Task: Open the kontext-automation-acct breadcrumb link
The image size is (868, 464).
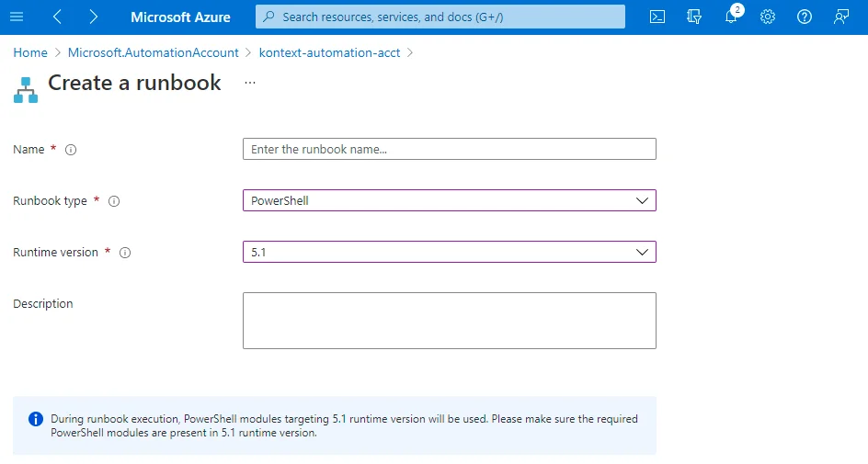Action: (329, 52)
